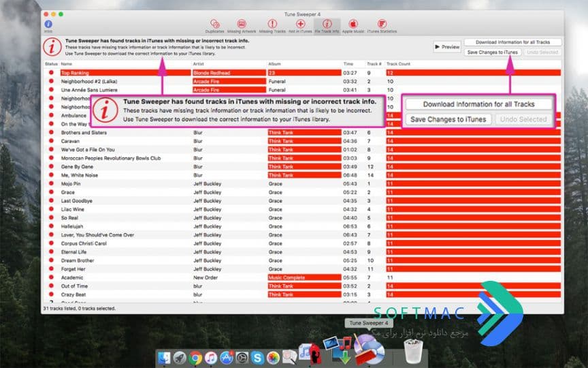588x368 pixels.
Task: Click the 31 tracks listed status text
Action: pos(79,308)
